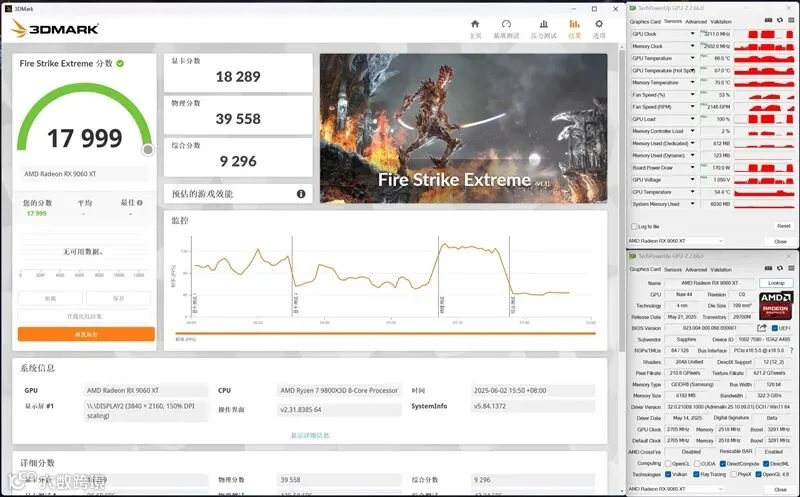Click the 3DMark logo in the header
The width and height of the screenshot is (800, 497).
(x=55, y=29)
